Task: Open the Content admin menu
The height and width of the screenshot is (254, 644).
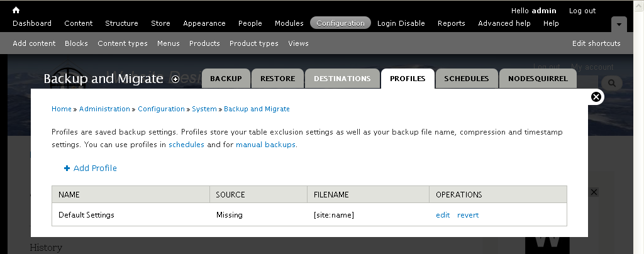Action: tap(79, 23)
